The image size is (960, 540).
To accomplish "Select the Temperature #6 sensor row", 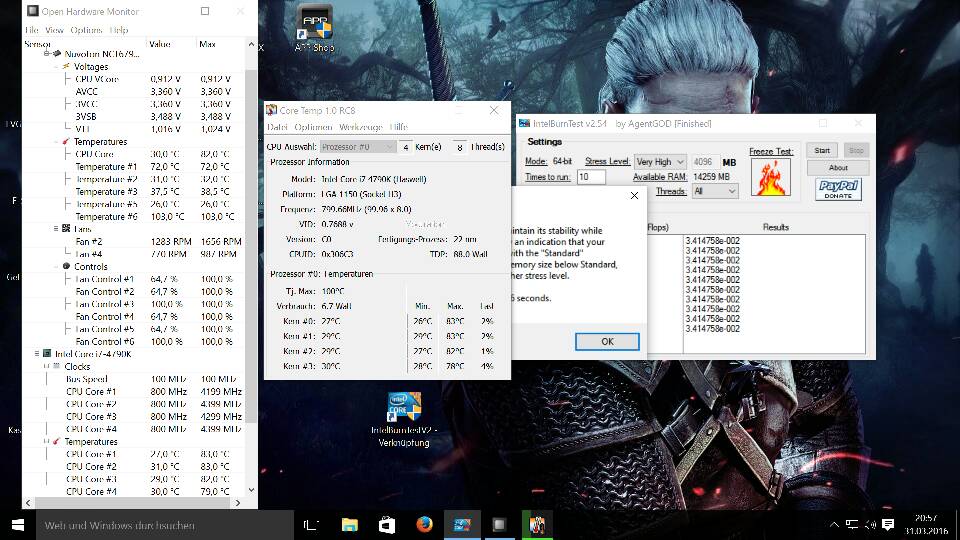I will 134,217.
